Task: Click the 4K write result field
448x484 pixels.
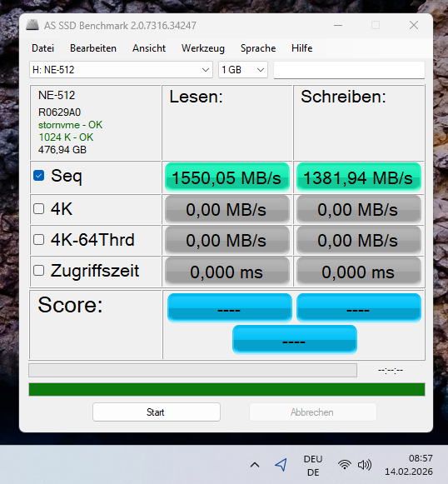Action: 359,210
